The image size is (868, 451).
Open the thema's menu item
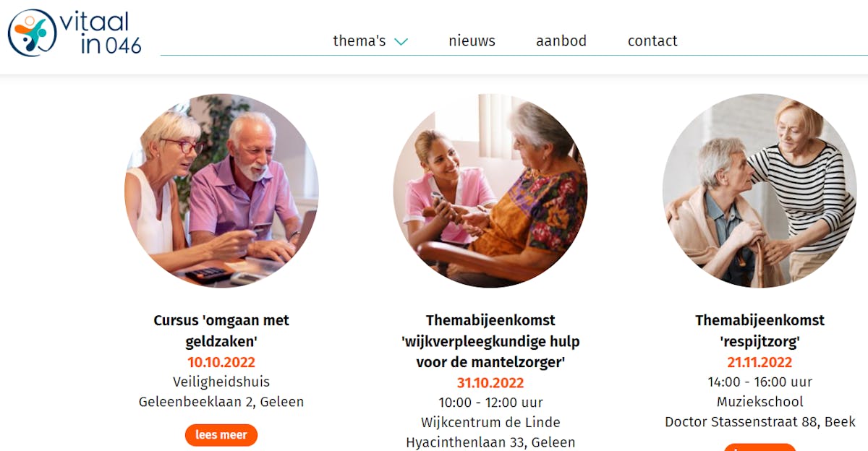(359, 41)
